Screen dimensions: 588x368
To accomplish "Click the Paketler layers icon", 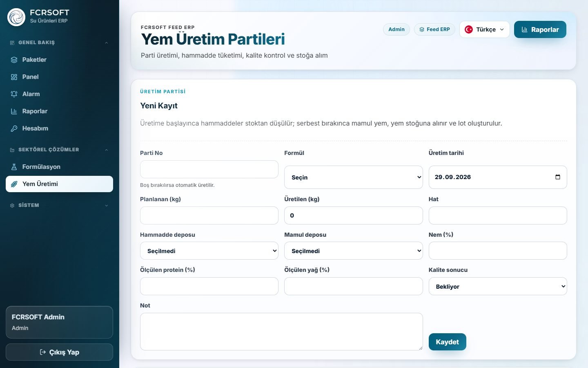I will coord(14,60).
